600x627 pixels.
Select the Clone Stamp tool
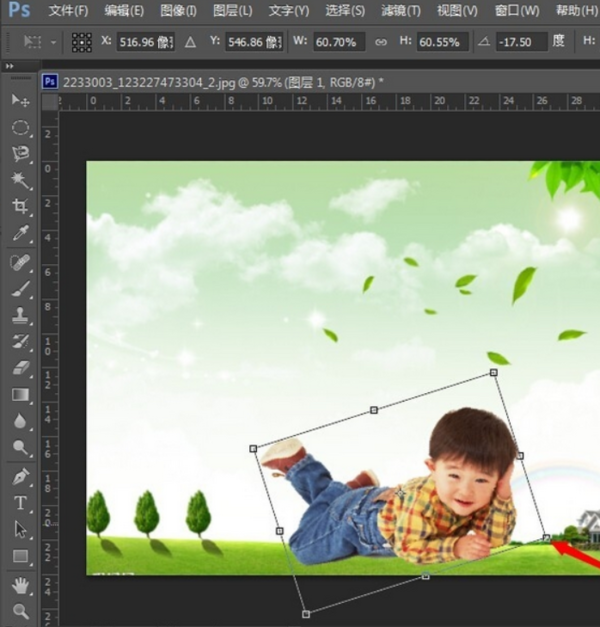tap(20, 315)
